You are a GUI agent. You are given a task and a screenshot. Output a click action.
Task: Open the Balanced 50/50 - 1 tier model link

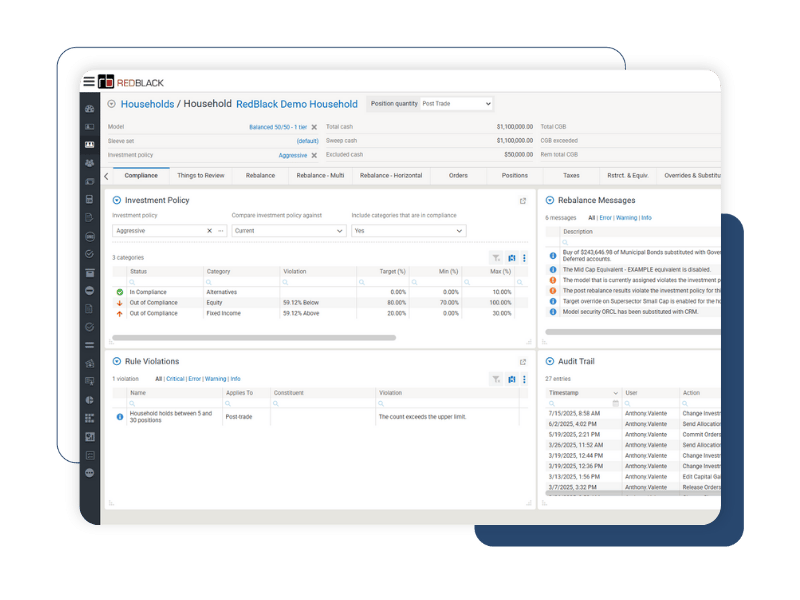click(278, 128)
